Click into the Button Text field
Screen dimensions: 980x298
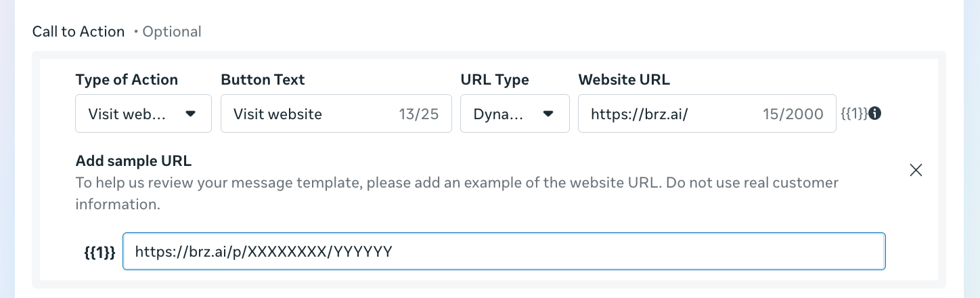336,113
